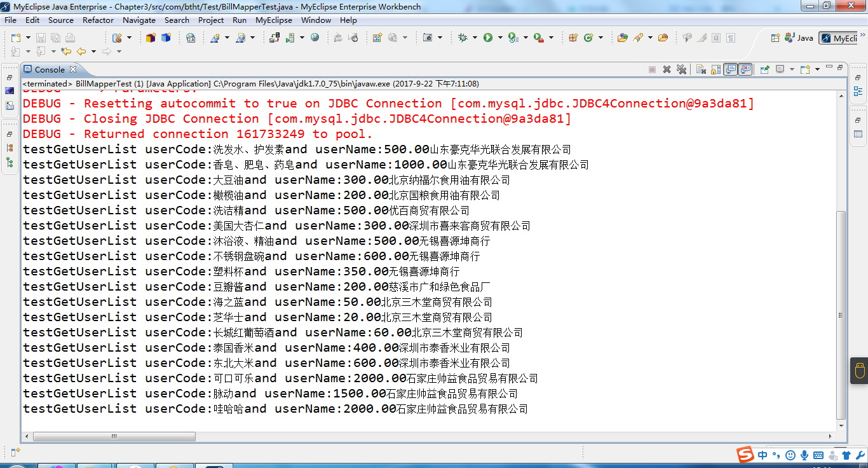Open the Window menu
868x468 pixels.
tap(316, 20)
